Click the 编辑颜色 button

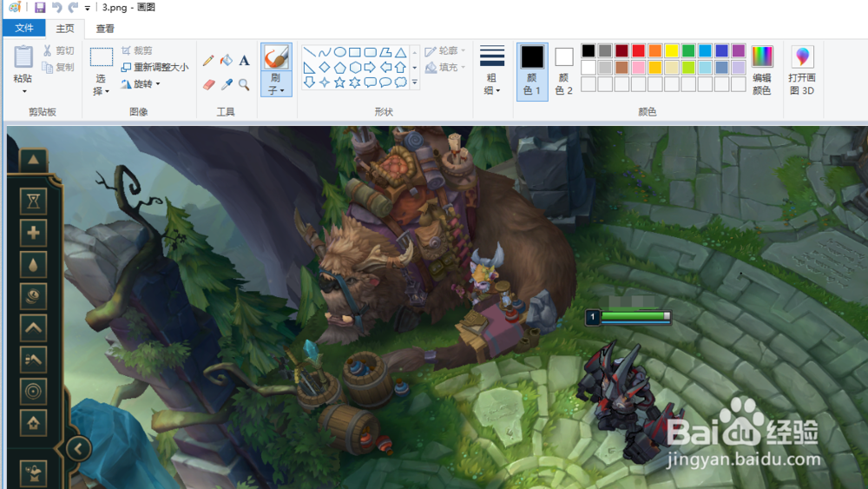tap(762, 69)
